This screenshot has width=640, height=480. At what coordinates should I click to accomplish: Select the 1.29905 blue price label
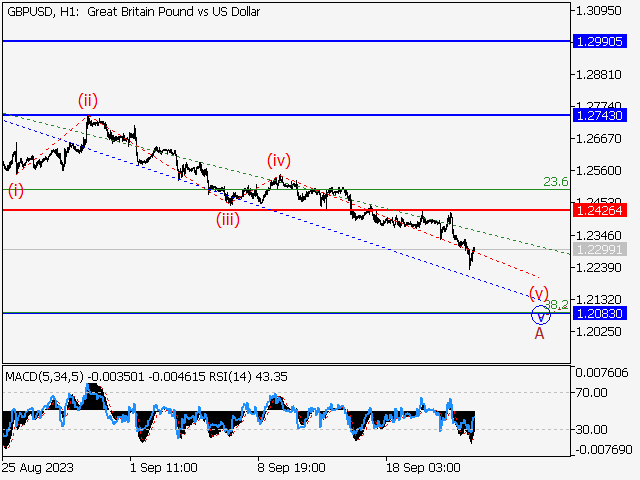pos(600,41)
